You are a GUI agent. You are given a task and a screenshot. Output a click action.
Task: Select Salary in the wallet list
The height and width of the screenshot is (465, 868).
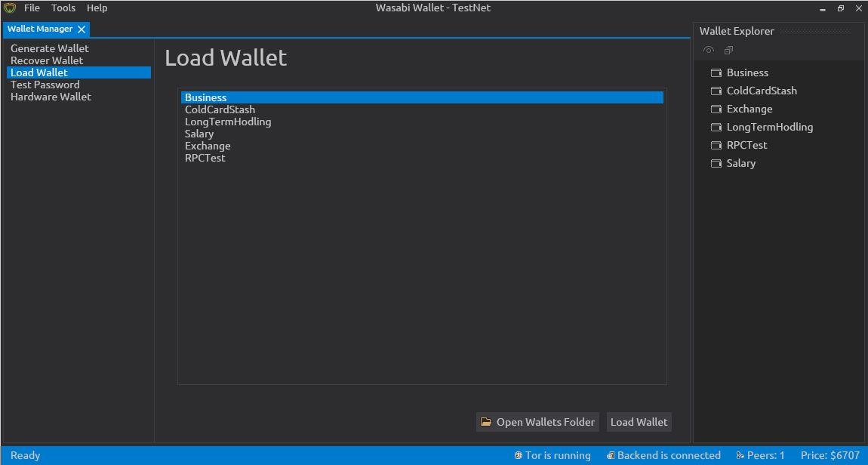click(422, 134)
